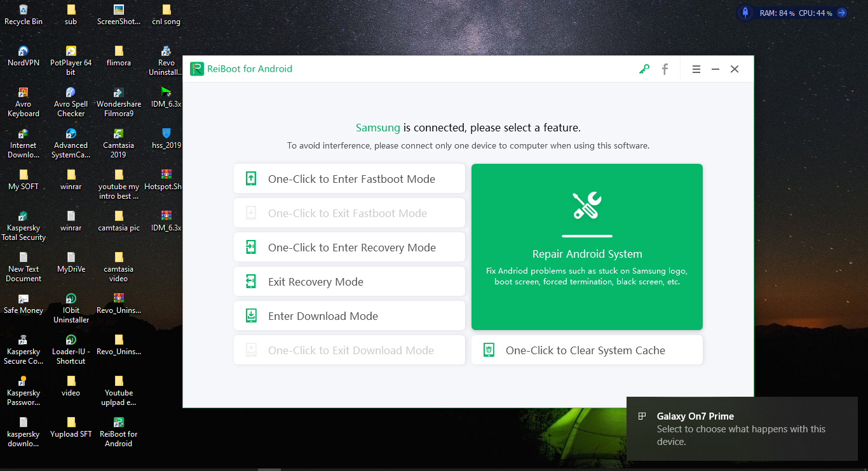
Task: Select the Youtube uplpad folder
Action: click(119, 391)
